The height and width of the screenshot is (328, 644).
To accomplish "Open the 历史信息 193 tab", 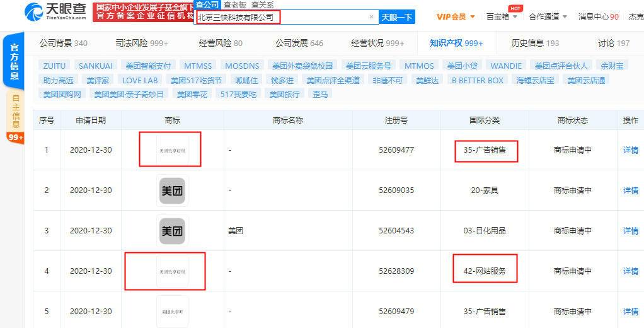I will click(535, 43).
